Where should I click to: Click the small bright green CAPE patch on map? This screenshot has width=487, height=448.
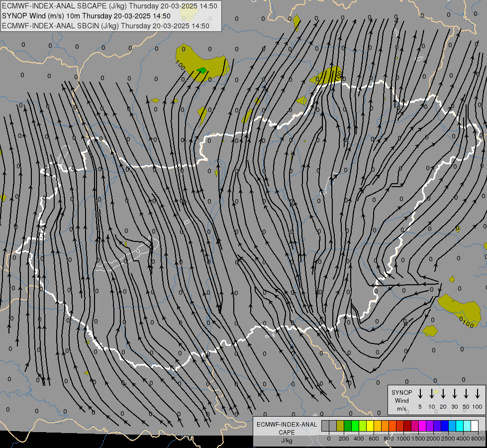(202, 70)
